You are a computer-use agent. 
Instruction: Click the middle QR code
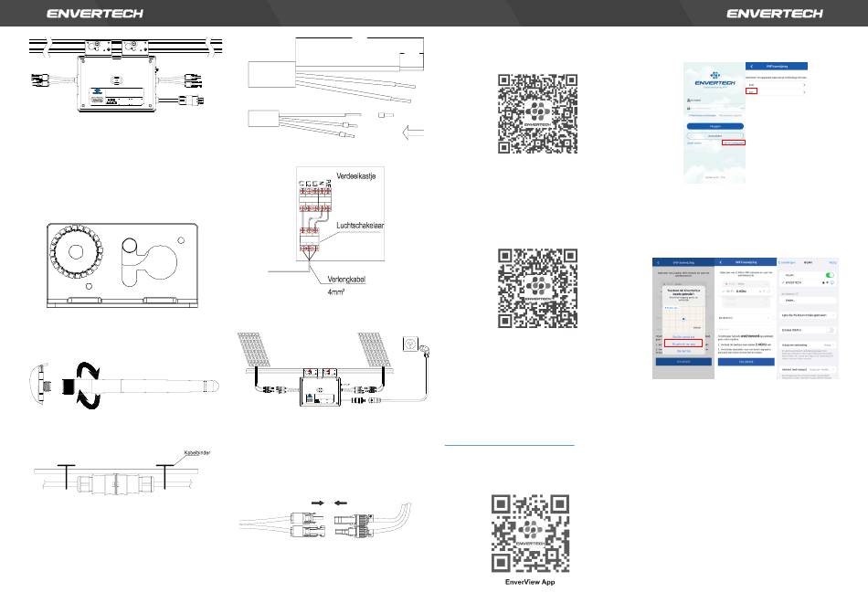coord(537,288)
